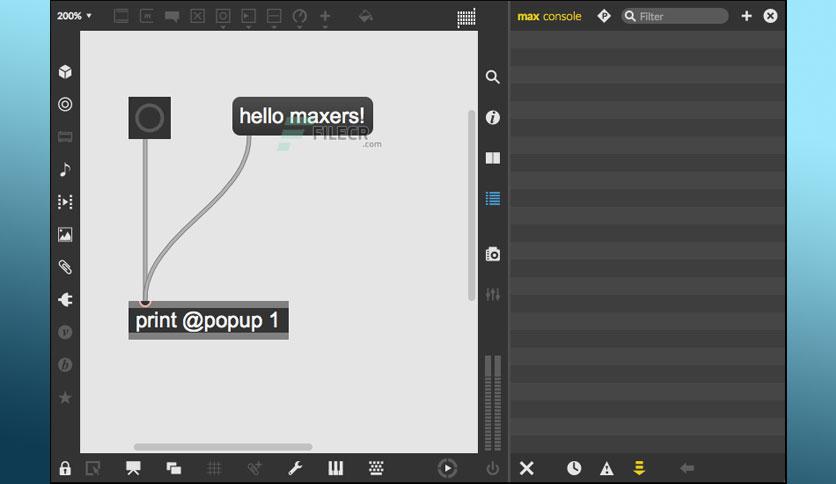836x484 pixels.
Task: Click the vertical scrollbar of the patcher
Action: 471,206
